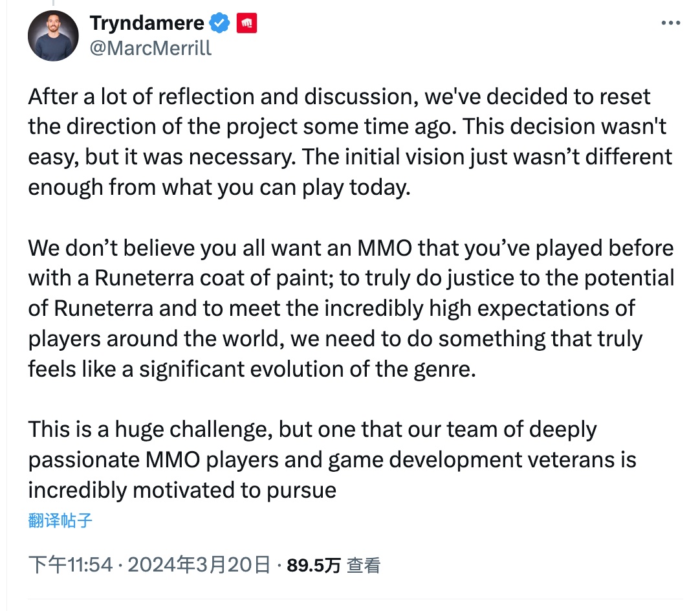Click the red Riot Games affiliation badge
Screen dimensions: 700x611
pos(246,23)
